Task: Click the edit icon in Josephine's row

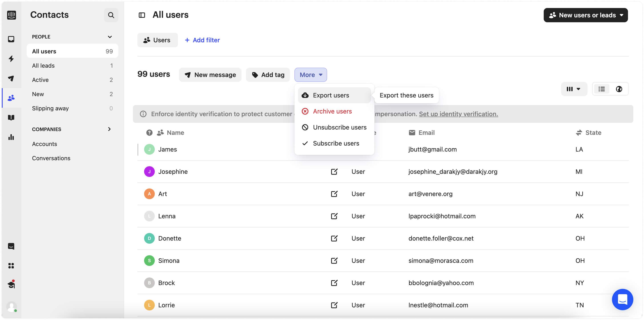Action: tap(334, 172)
